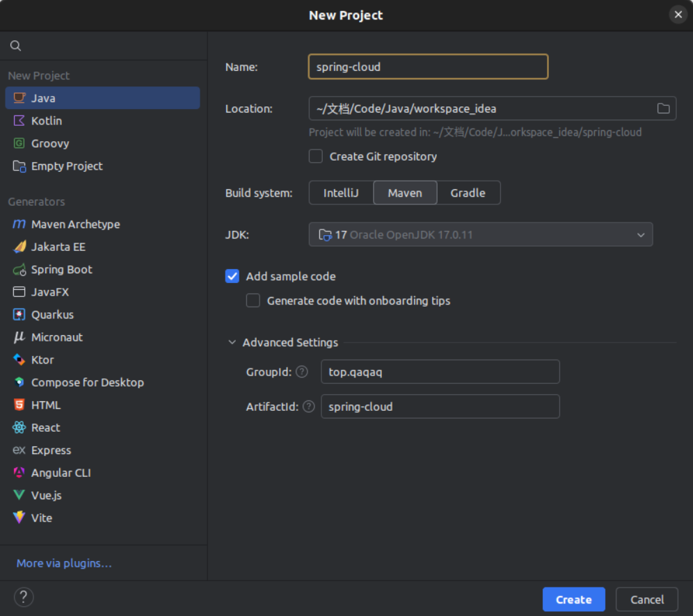Choose Jakarta EE generator

click(102, 246)
